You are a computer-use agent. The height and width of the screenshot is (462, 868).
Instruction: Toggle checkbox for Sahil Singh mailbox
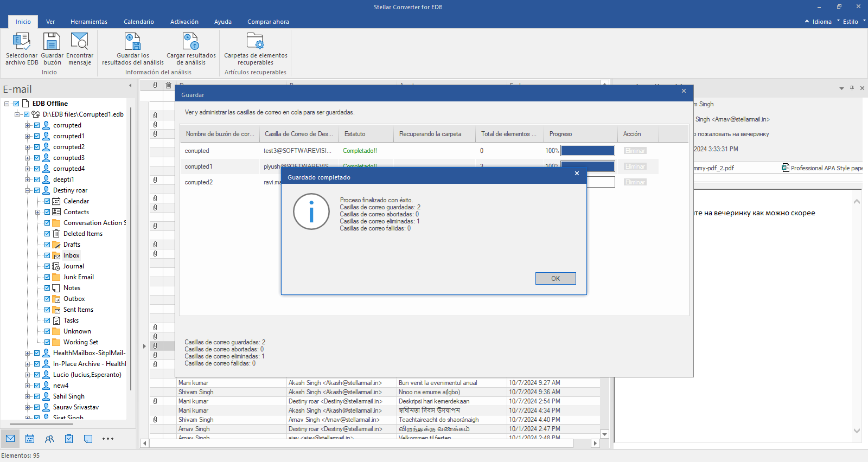[37, 396]
